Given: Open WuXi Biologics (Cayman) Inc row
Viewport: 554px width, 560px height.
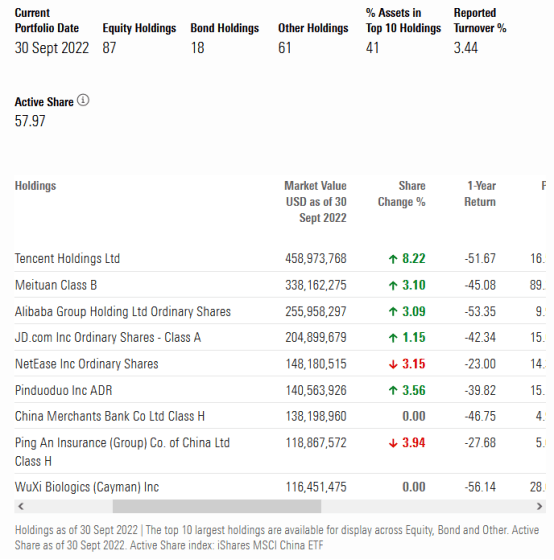Looking at the screenshot, I should tap(87, 487).
